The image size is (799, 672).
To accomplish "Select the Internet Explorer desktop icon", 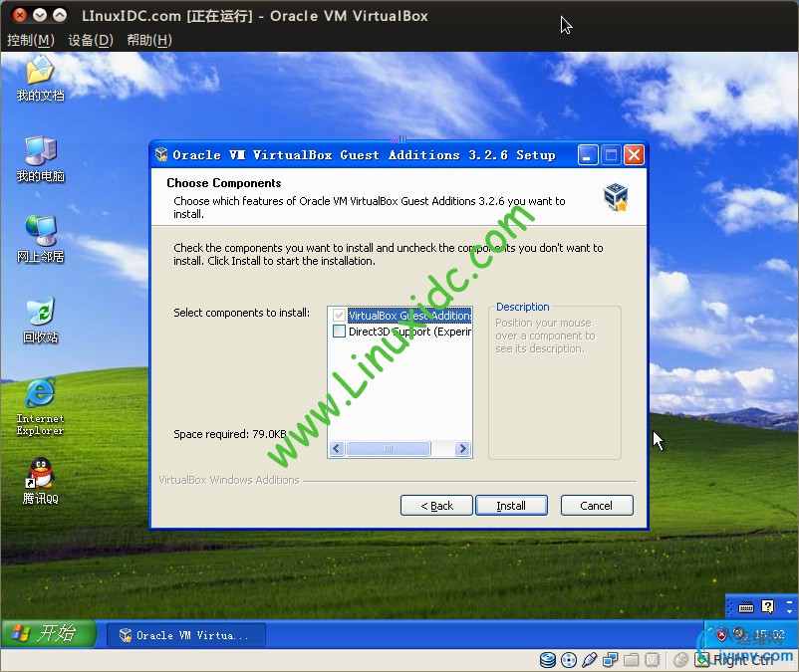I will tap(40, 407).
